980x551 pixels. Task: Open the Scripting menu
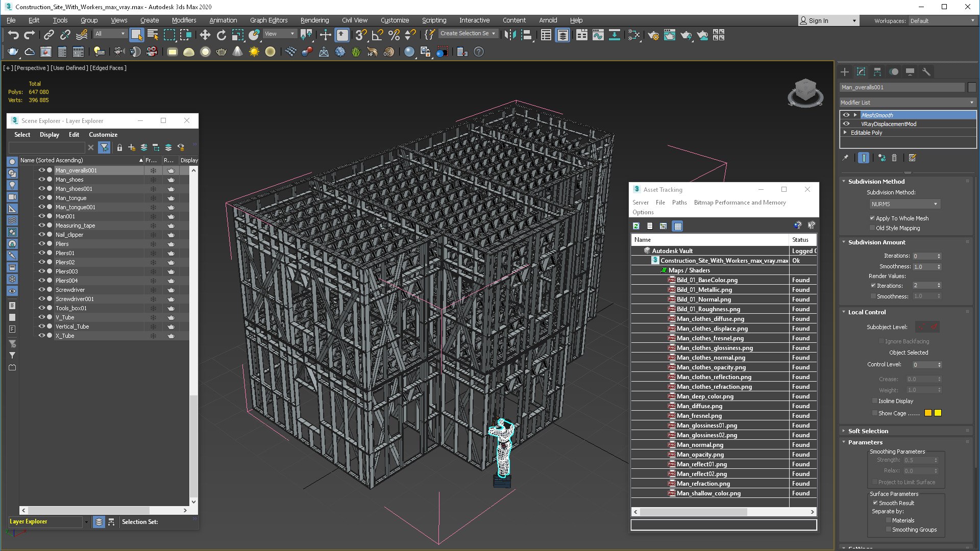click(x=434, y=20)
